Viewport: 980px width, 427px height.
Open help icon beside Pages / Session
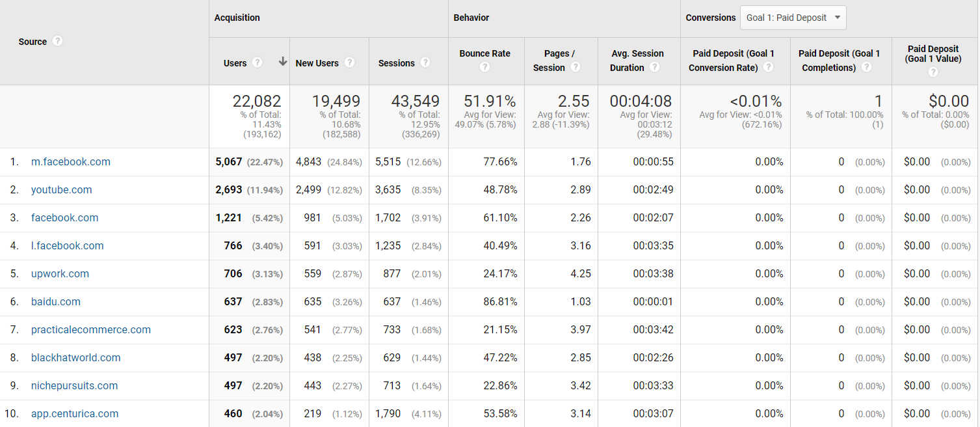pyautogui.click(x=575, y=67)
